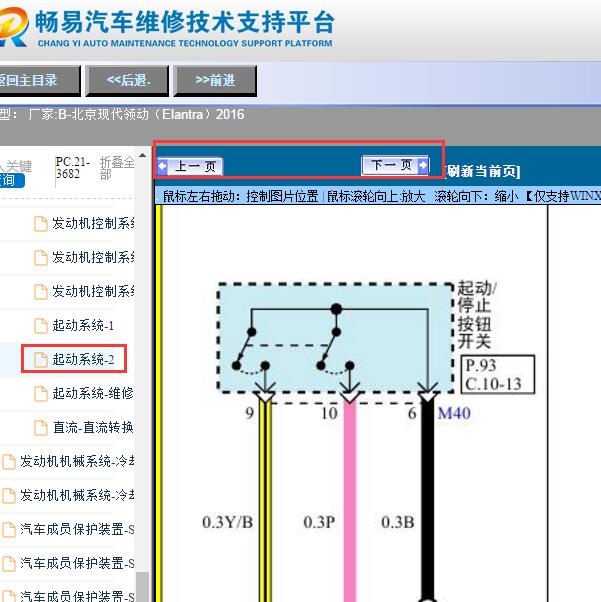The image size is (601, 602).
Task: Click 折叠全部 to collapse all
Action: (117, 168)
